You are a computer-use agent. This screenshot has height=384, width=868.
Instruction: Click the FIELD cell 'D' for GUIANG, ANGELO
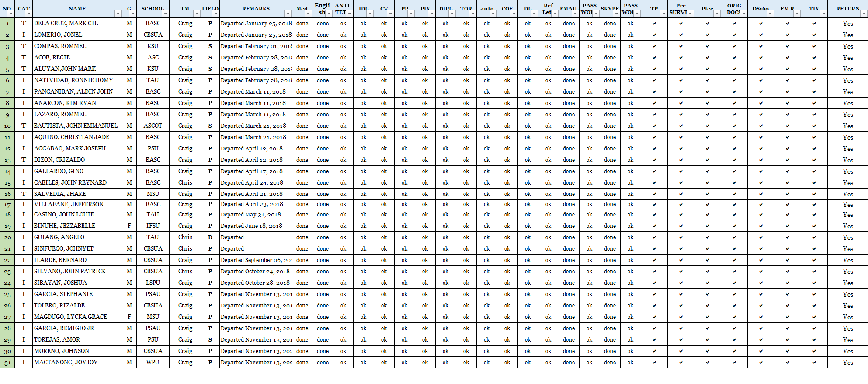[210, 237]
